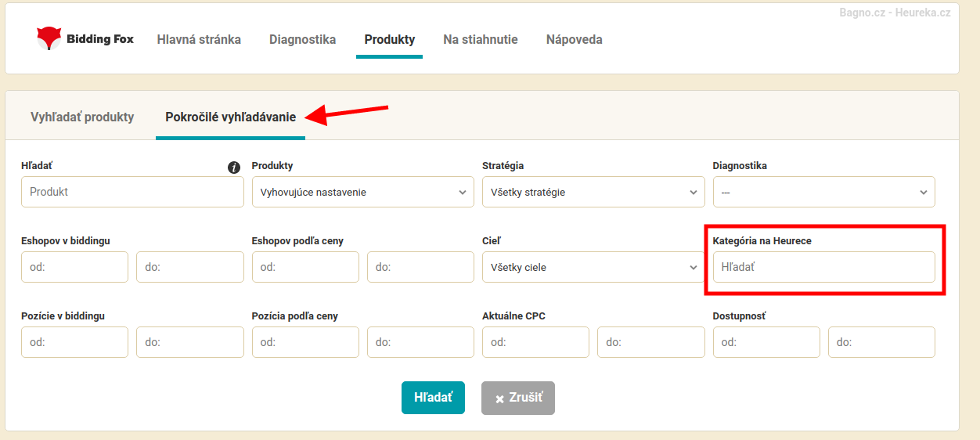Go to Hlavná stránka menu item
The height and width of the screenshot is (440, 980).
coord(199,39)
